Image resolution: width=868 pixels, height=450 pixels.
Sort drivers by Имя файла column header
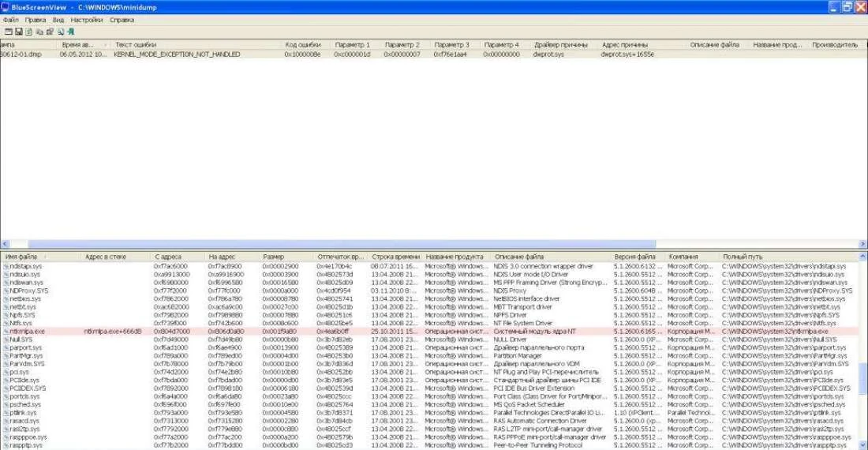tap(41, 257)
